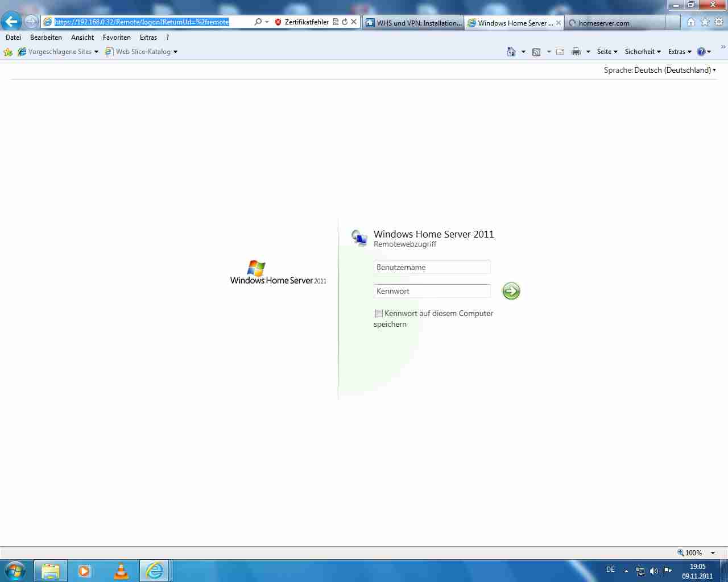Open the Sicherheit dropdown menu
Viewport: 728px width, 582px height.
(643, 52)
